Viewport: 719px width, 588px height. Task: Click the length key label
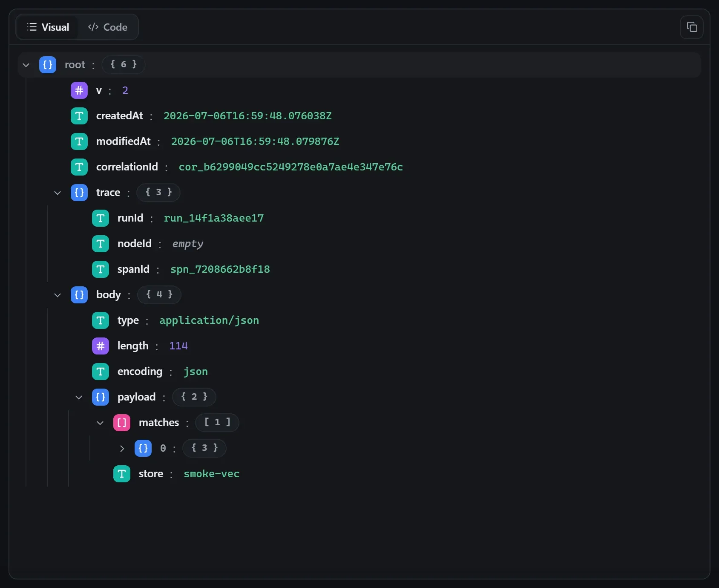tap(133, 346)
